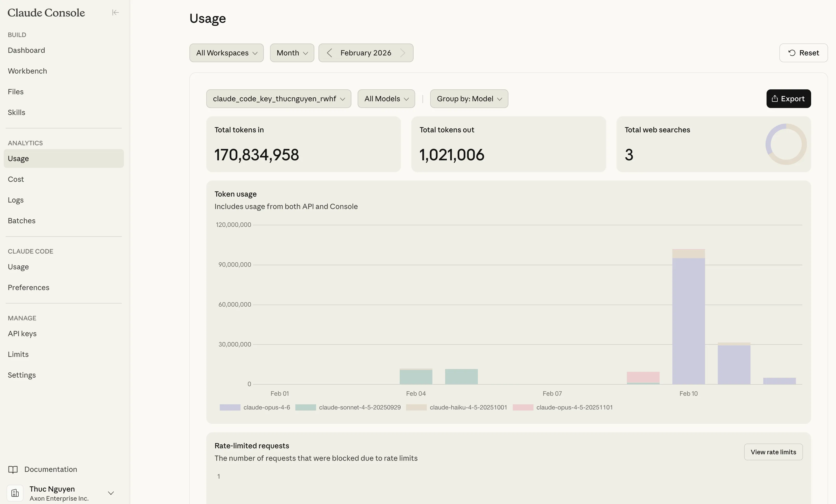This screenshot has width=836, height=504.
Task: Click the organization building icon
Action: click(x=15, y=493)
